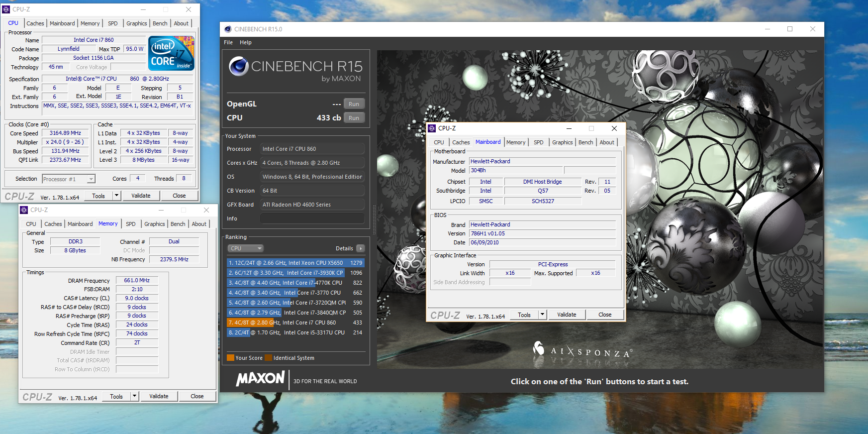
Task: Open the CPU ranking type dropdown in Cinebench
Action: (x=246, y=248)
